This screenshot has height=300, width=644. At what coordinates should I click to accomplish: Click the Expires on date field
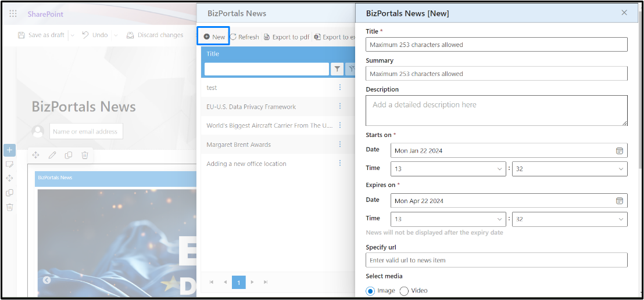point(509,201)
